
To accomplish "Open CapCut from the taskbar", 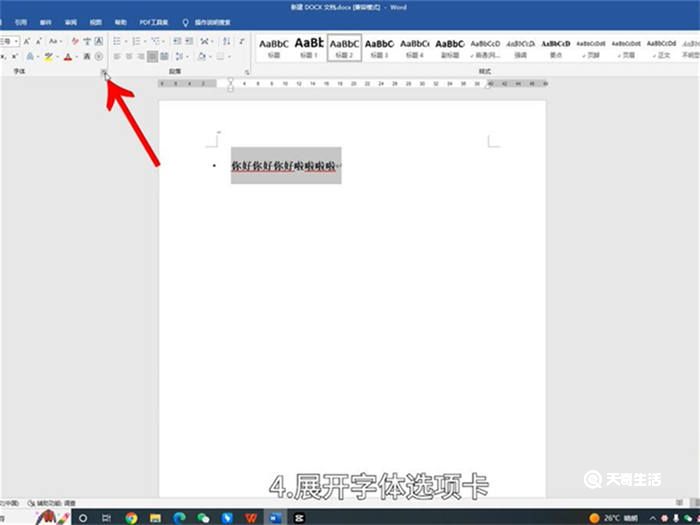I will [x=299, y=518].
